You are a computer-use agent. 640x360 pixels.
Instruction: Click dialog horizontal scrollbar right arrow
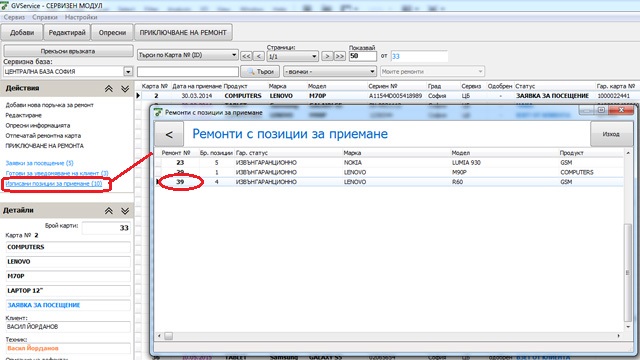click(619, 336)
